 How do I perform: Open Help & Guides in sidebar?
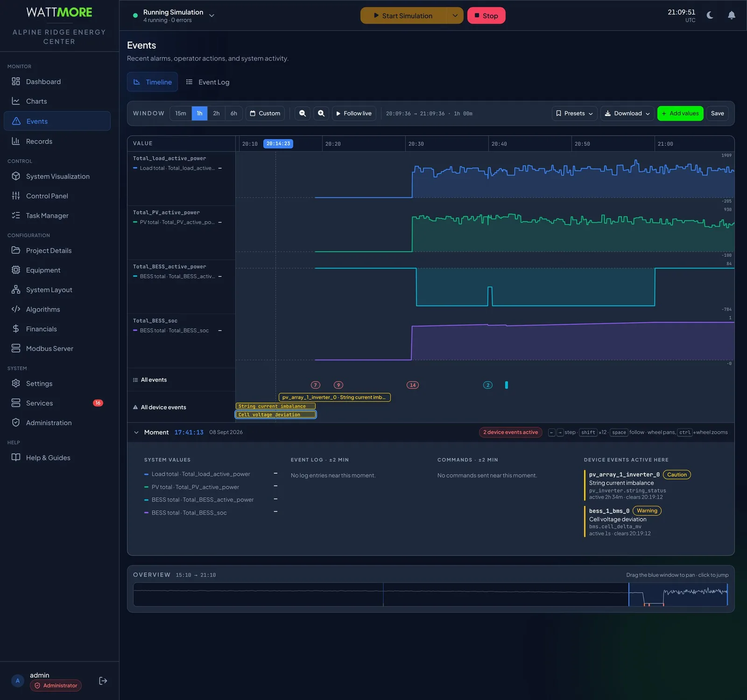(57, 458)
